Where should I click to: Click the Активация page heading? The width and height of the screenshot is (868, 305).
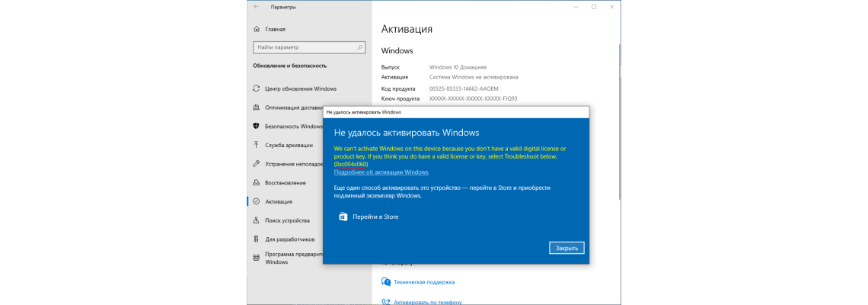(x=407, y=29)
